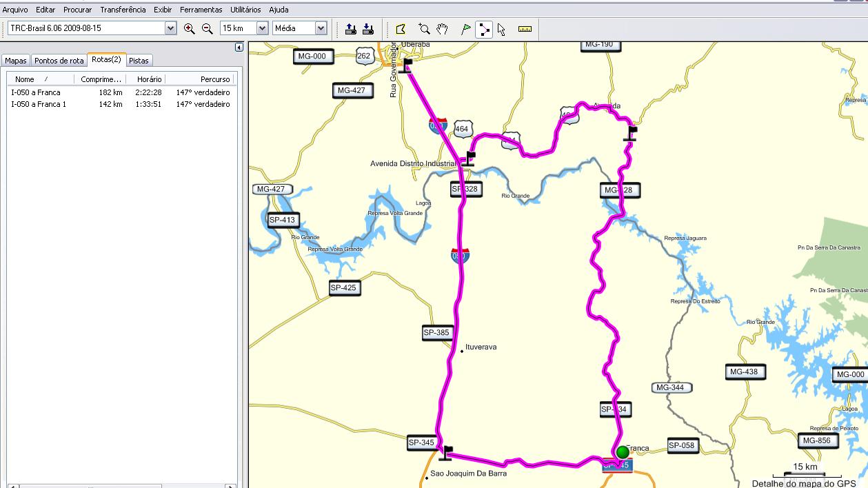Choose the arrow selection tool
Screen dimensions: 868x488
501,29
